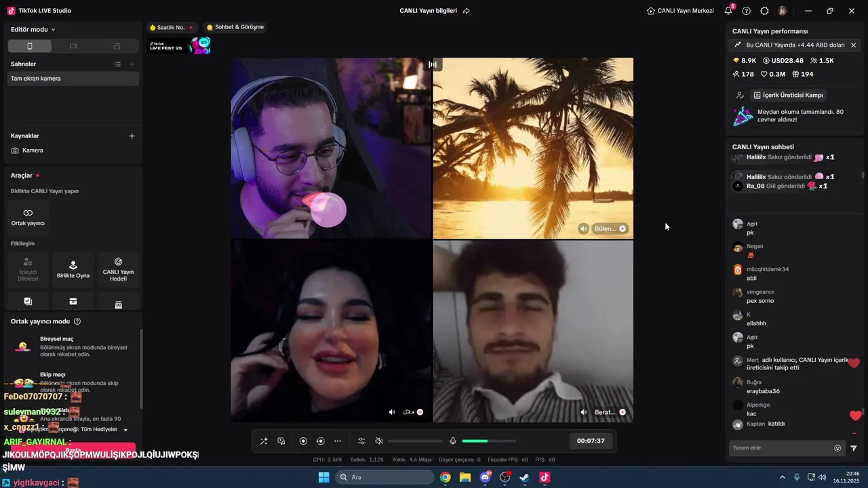This screenshot has height=488, width=868.
Task: Click the share arrow next to CANLI Yayın bilgileri
Action: point(467,11)
